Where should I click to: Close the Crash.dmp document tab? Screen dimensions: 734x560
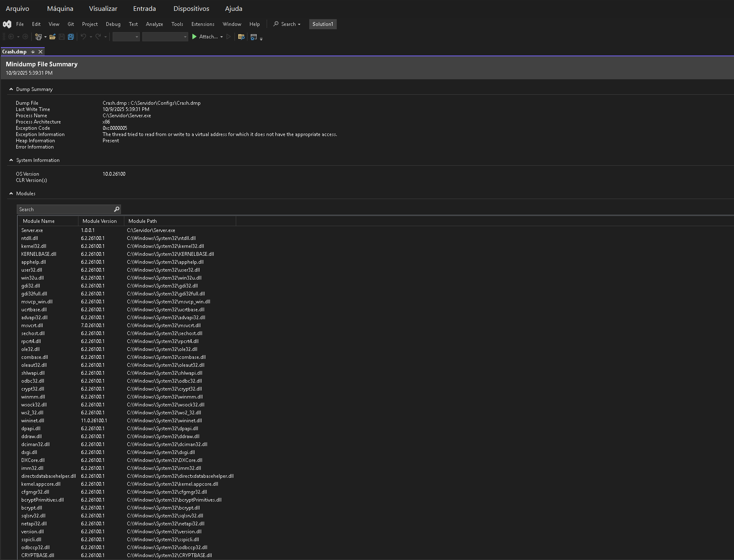40,52
